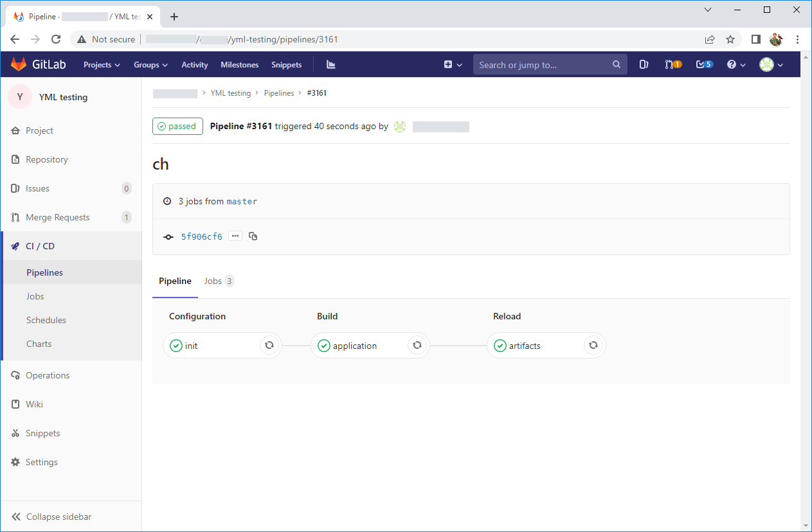
Task: Open the Groups dropdown menu
Action: tap(150, 65)
